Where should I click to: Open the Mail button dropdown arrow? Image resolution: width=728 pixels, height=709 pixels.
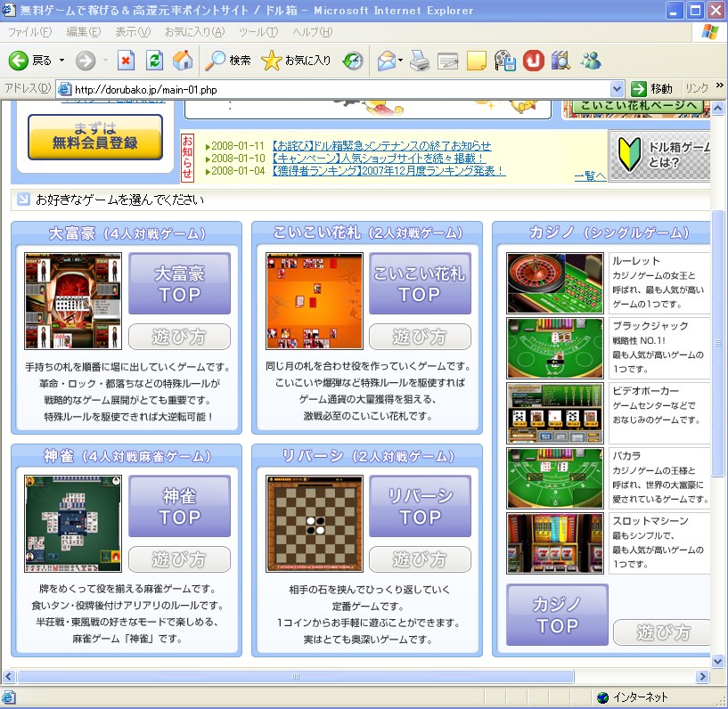pos(400,61)
